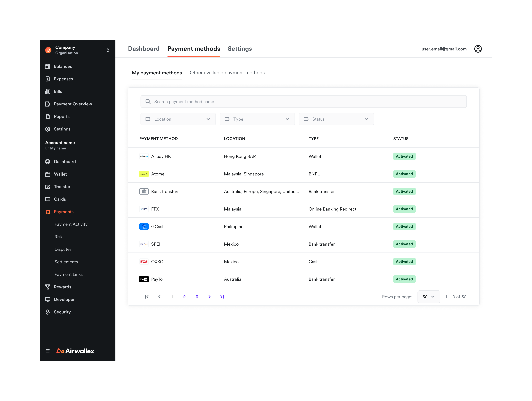Screen dimensions: 532x401
Task: Open the Cards sidebar item
Action: pyautogui.click(x=60, y=199)
